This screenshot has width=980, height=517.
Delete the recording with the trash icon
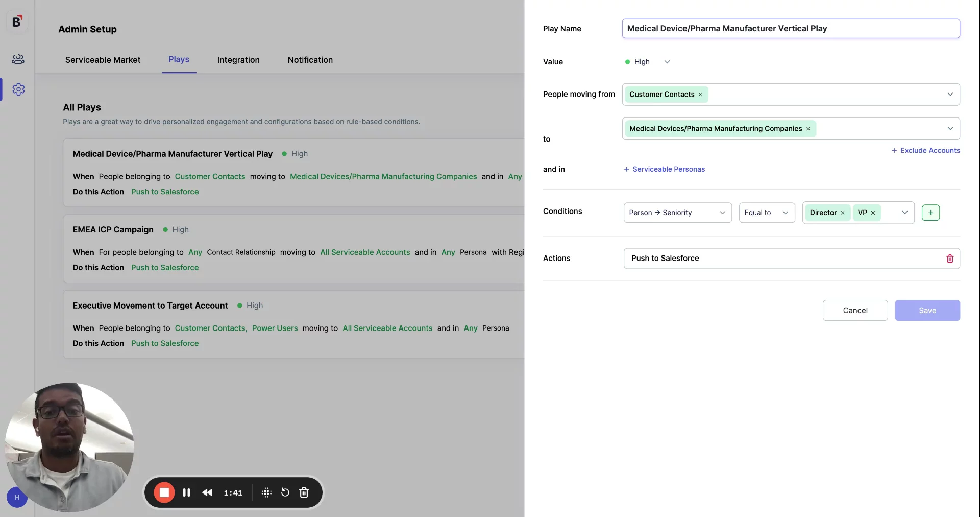304,492
